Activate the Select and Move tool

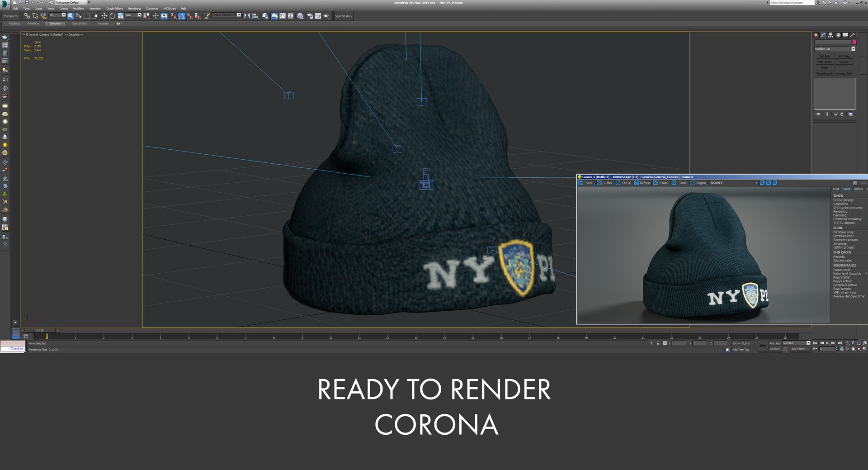click(104, 16)
